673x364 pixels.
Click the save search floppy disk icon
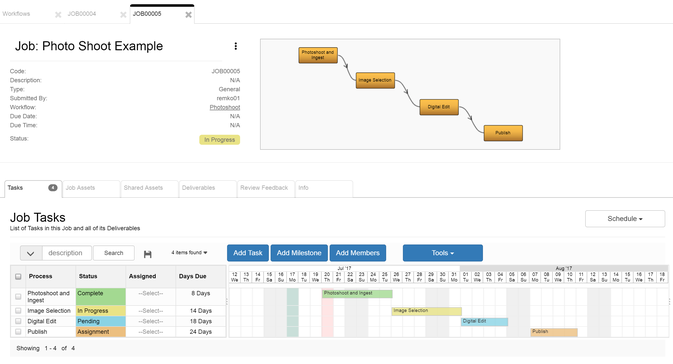click(148, 254)
